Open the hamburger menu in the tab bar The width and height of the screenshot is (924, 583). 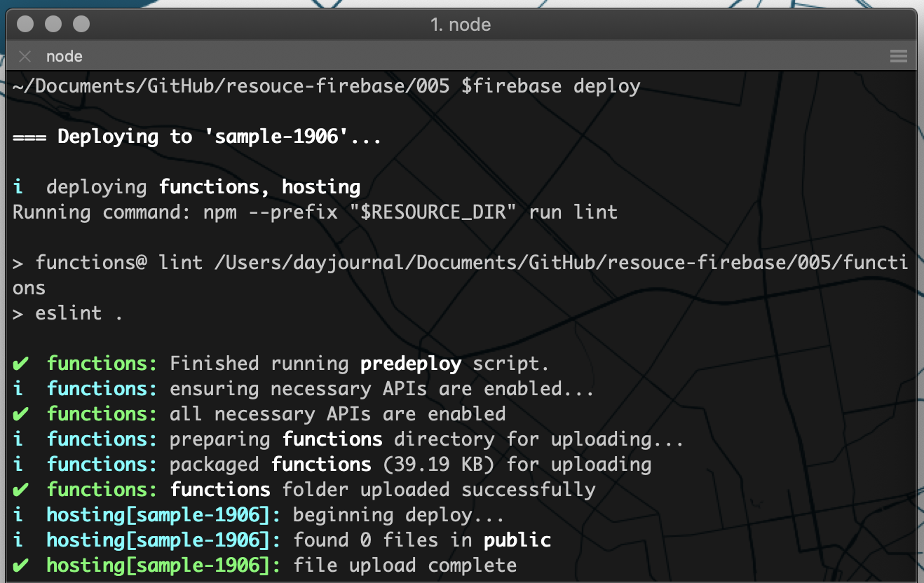tap(898, 56)
